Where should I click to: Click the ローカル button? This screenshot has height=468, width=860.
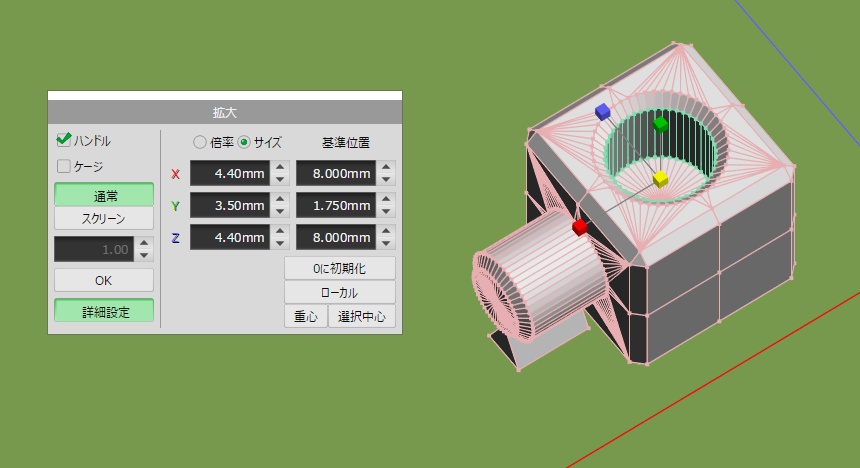[340, 292]
